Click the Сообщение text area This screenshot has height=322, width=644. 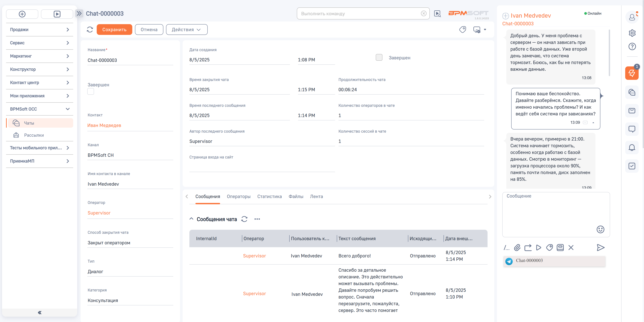pyautogui.click(x=556, y=214)
